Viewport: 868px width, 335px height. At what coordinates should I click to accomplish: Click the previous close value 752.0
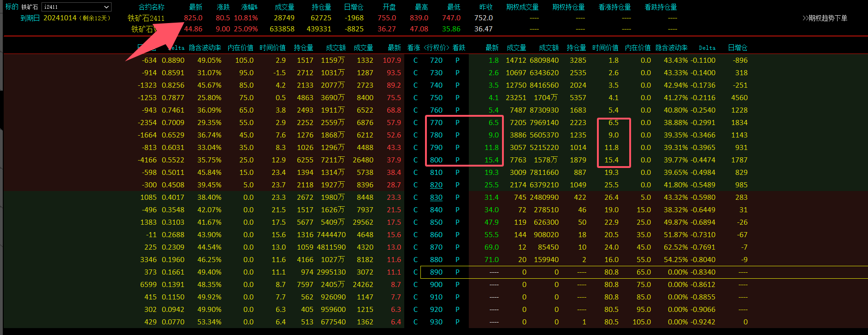point(484,18)
